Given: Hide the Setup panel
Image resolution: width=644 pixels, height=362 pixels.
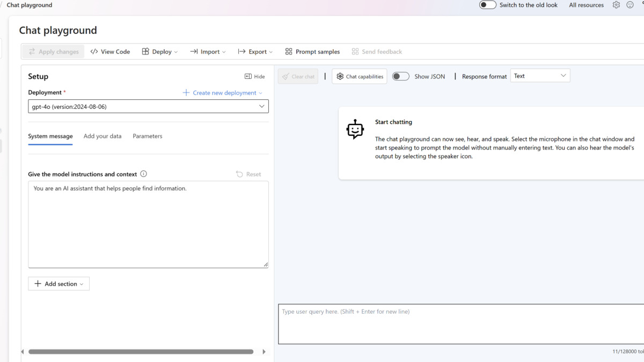Looking at the screenshot, I should coord(254,76).
